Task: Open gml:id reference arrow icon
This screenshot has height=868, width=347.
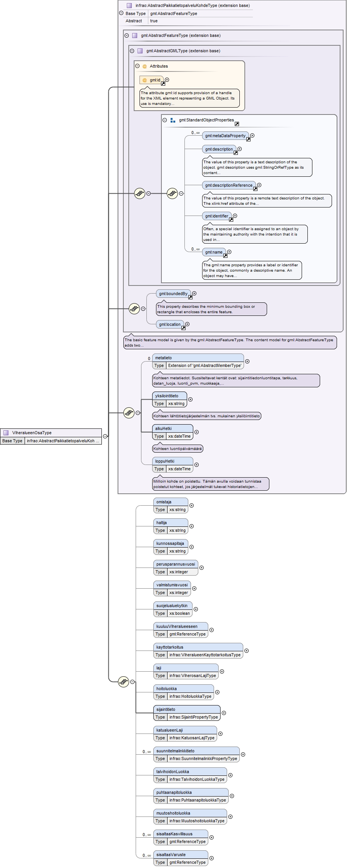Action: [x=163, y=83]
